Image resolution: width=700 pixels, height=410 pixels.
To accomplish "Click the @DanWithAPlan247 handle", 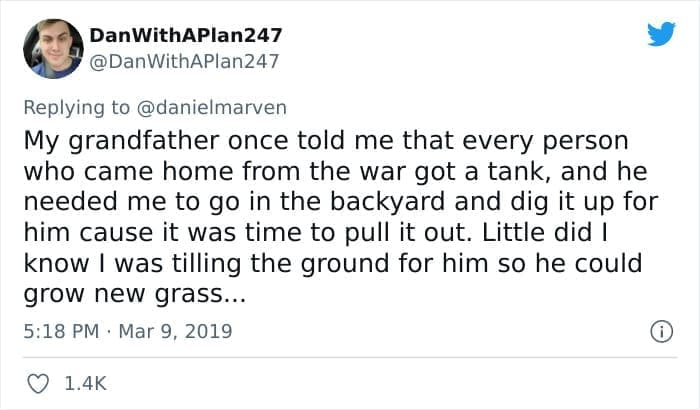I will (184, 61).
